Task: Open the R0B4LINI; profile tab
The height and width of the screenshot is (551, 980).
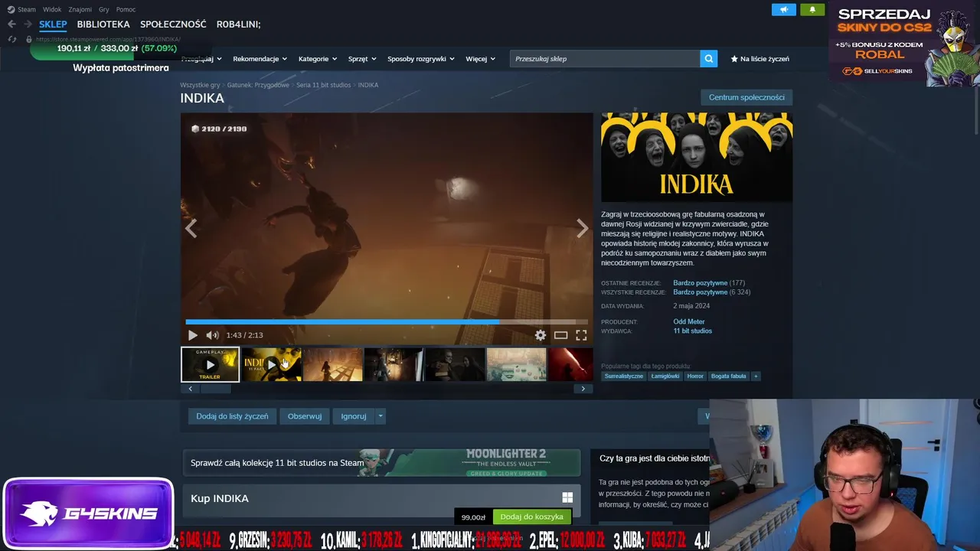Action: click(238, 24)
